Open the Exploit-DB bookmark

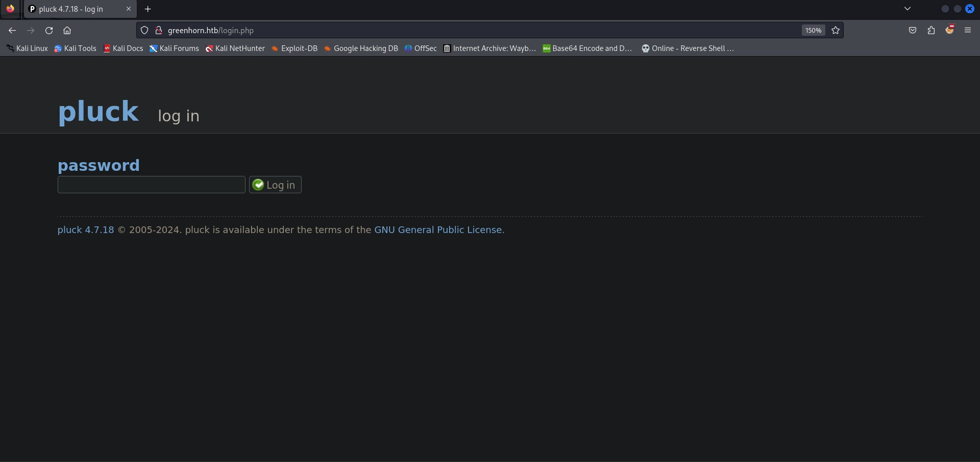295,48
